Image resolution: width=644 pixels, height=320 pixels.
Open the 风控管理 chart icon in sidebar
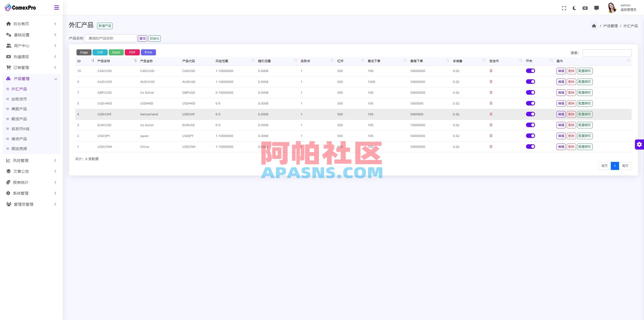click(8, 160)
